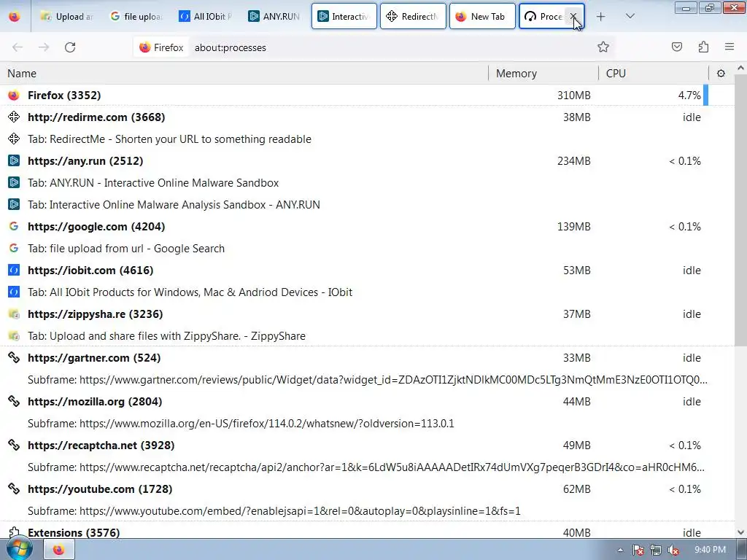Click the recaptcha.net anchor Subframe row
The height and width of the screenshot is (560, 747).
pyautogui.click(x=366, y=467)
